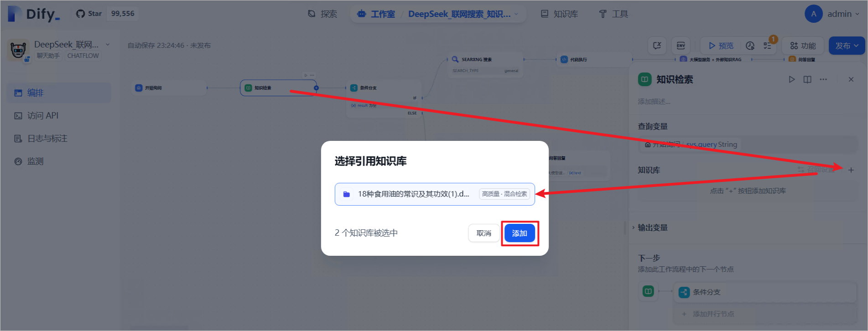This screenshot has width=868, height=331.
Task: Select the 代码执行 node
Action: (594, 59)
